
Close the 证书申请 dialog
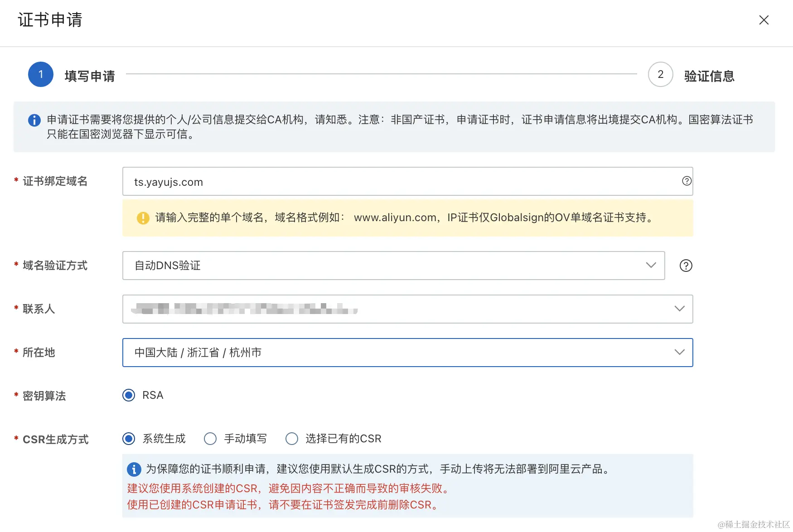coord(764,20)
